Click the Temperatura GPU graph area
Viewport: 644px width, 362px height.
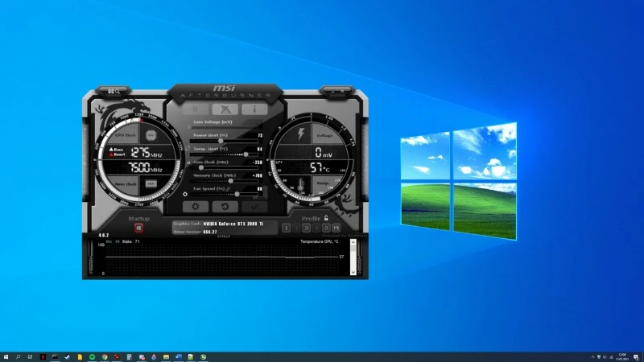[222, 258]
